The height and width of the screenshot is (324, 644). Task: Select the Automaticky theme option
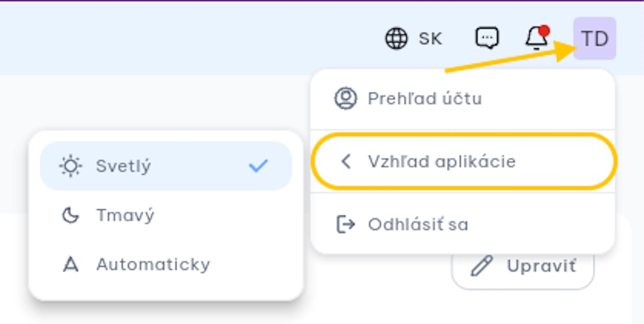click(x=166, y=264)
